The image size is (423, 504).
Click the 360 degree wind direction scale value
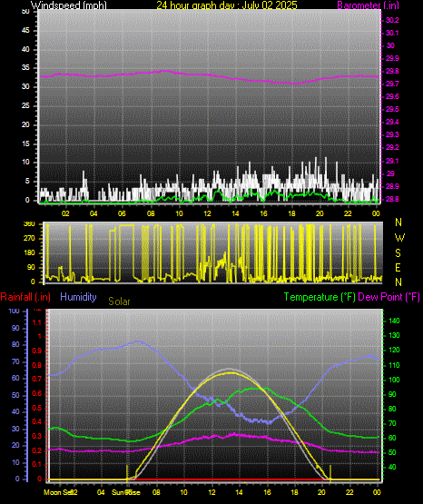29,224
